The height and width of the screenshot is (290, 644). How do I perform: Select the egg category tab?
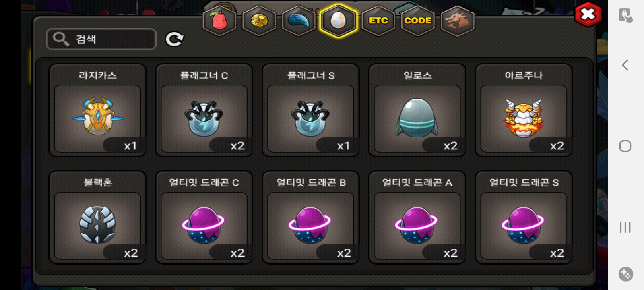[338, 21]
